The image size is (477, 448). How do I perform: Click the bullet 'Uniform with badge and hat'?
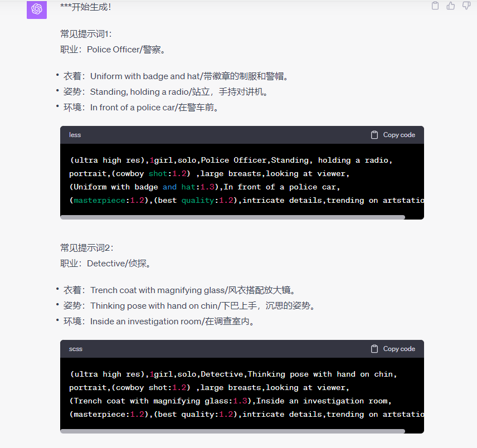tap(176, 76)
